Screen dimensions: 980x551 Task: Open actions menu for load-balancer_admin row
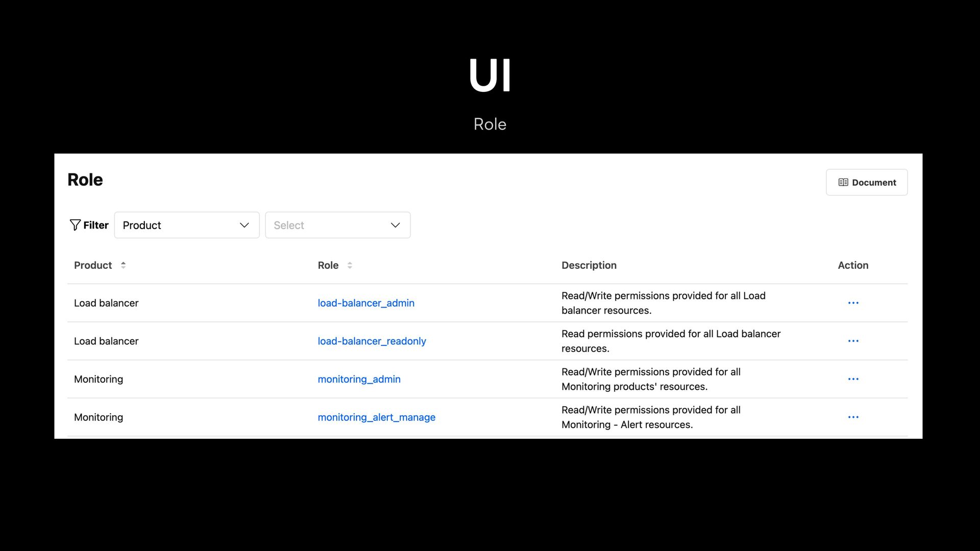pyautogui.click(x=853, y=303)
